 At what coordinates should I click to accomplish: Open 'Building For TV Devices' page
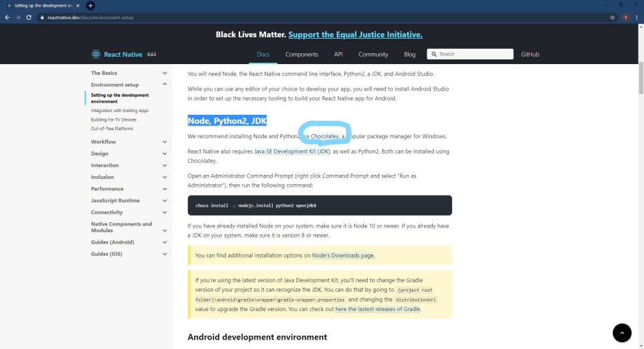pyautogui.click(x=113, y=119)
